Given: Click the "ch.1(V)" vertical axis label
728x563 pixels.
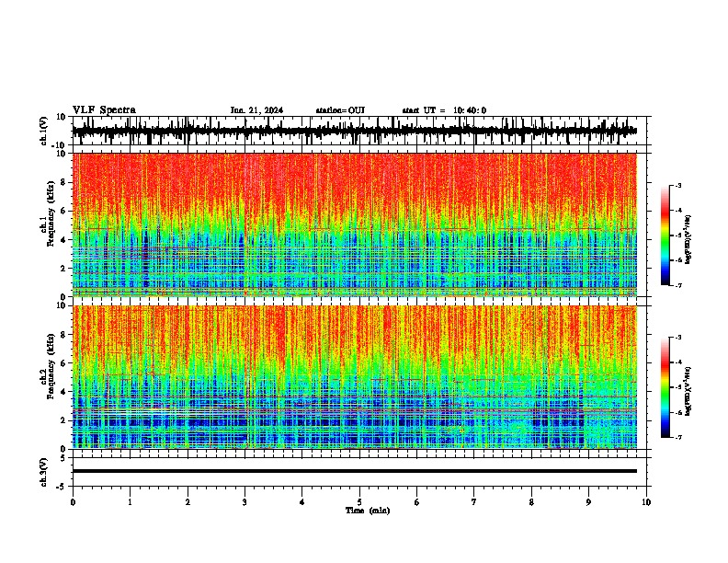Looking at the screenshot, I should (x=44, y=131).
